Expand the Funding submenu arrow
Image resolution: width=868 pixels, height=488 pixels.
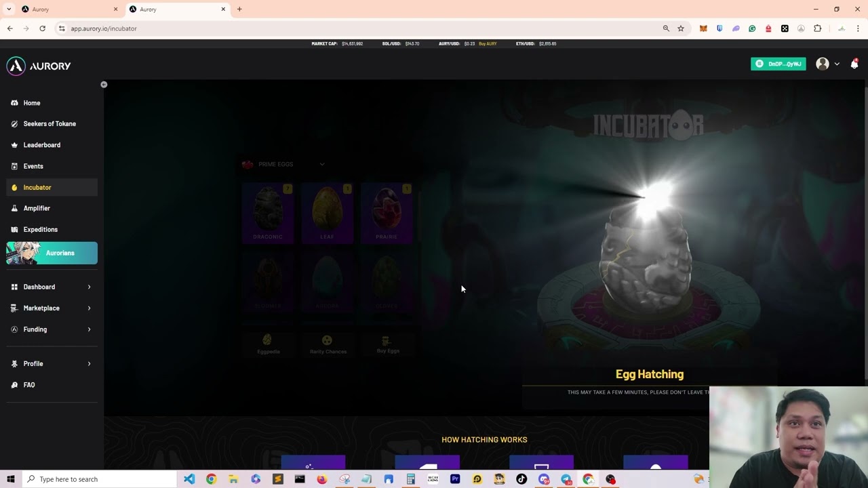pos(89,329)
